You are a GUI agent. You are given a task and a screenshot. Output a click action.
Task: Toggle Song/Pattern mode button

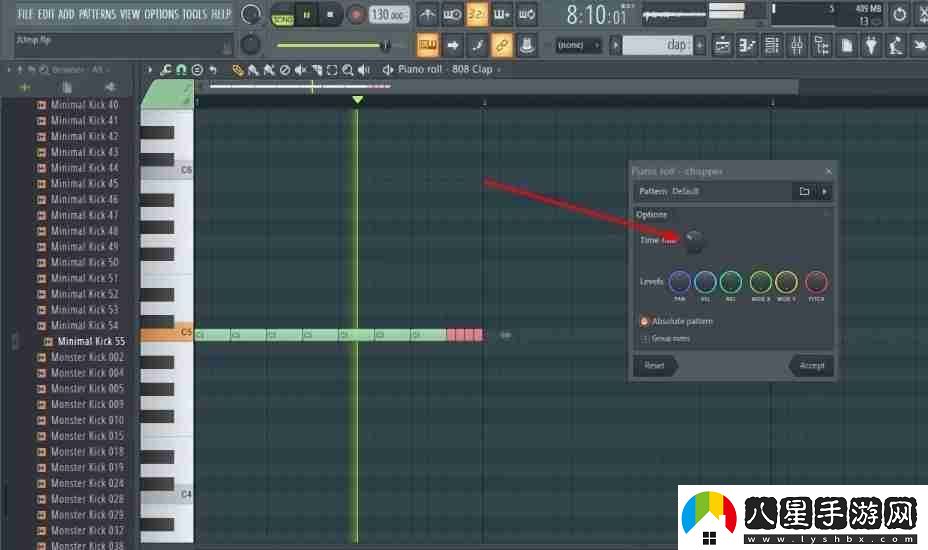pos(282,15)
